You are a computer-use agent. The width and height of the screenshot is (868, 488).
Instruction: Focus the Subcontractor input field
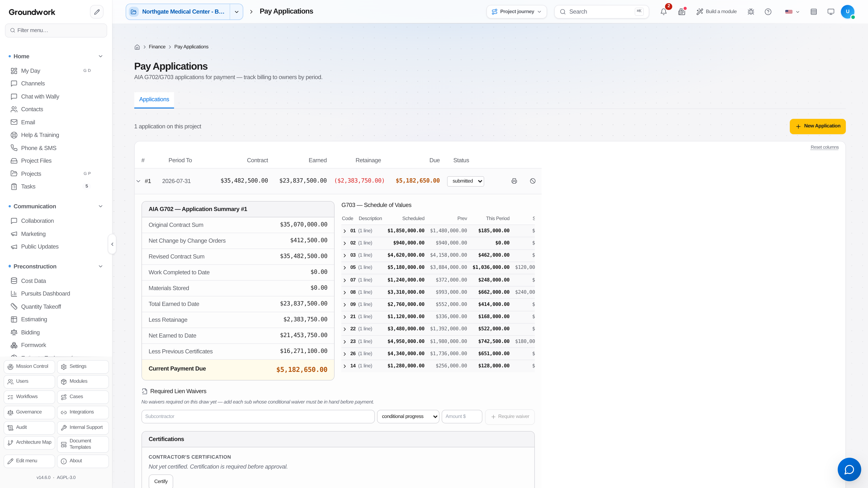pyautogui.click(x=258, y=417)
